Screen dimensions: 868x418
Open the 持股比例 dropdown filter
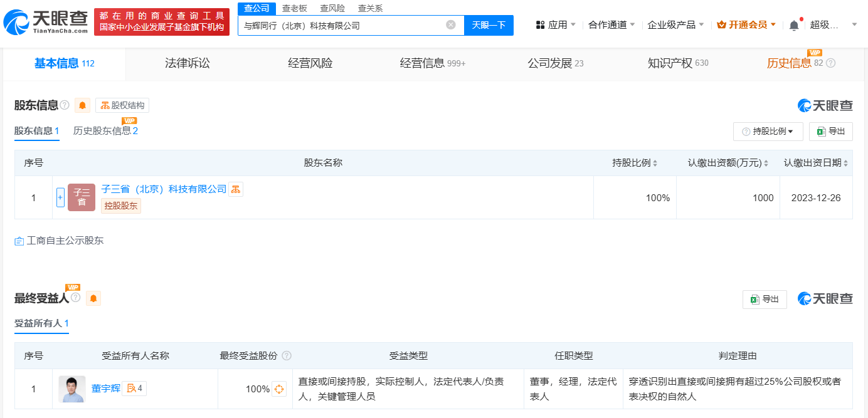pyautogui.click(x=768, y=132)
